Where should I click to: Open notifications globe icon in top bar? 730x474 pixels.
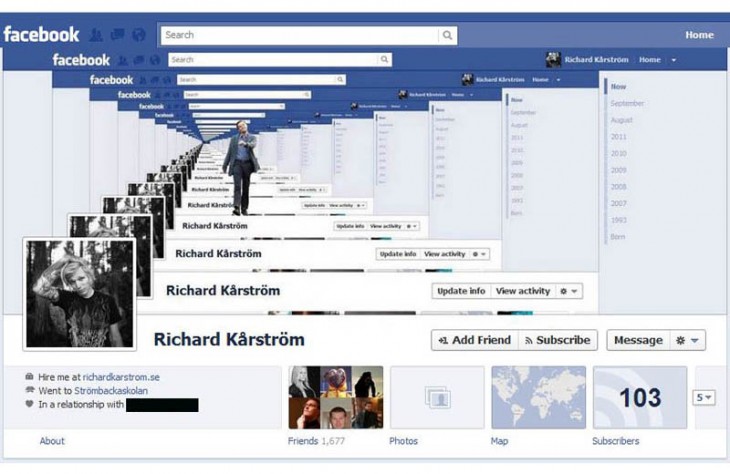point(139,35)
